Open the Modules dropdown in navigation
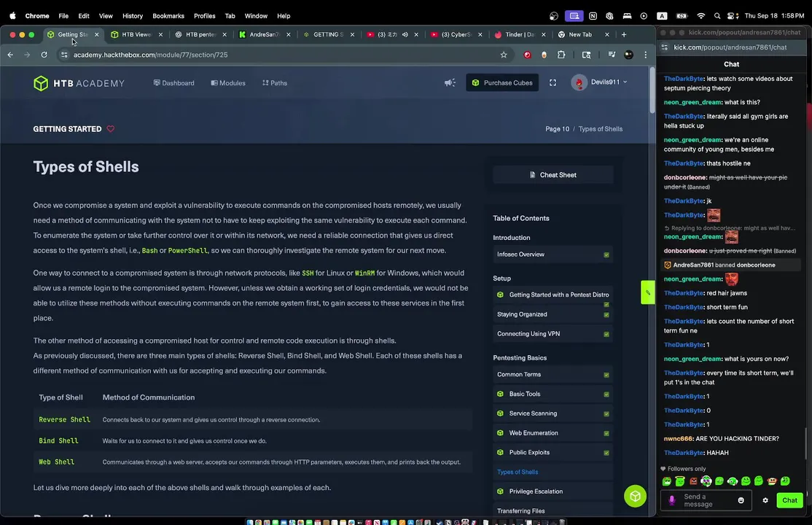This screenshot has height=525, width=812. pyautogui.click(x=228, y=83)
